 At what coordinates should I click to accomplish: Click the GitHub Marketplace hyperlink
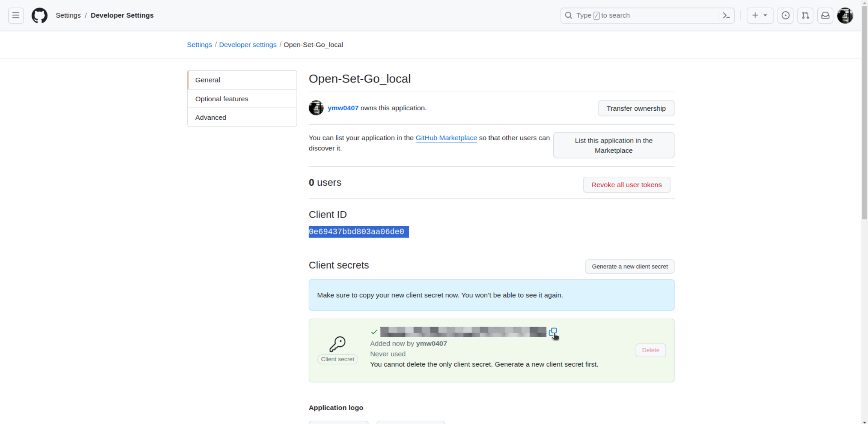[446, 137]
